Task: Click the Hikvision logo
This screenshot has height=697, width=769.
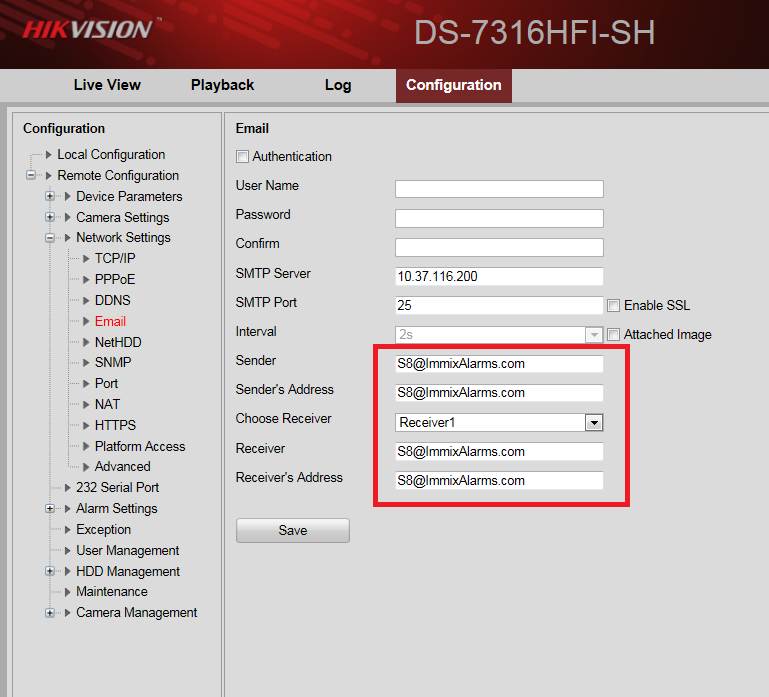Action: tap(90, 29)
